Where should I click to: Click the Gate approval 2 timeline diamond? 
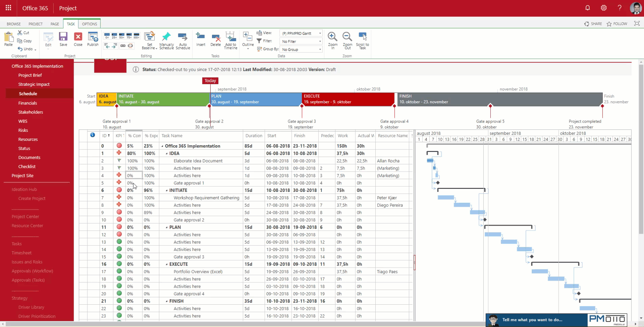[209, 106]
